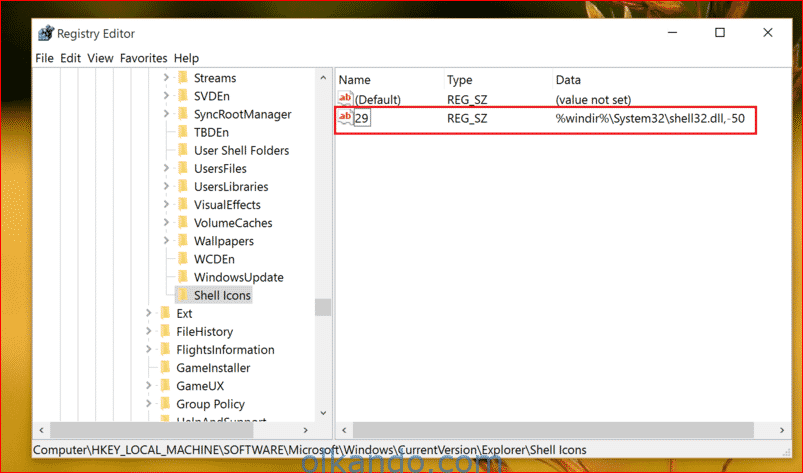Screen dimensions: 803x473
Task: Click the folder icon next to FlightsInformation
Action: click(x=165, y=350)
